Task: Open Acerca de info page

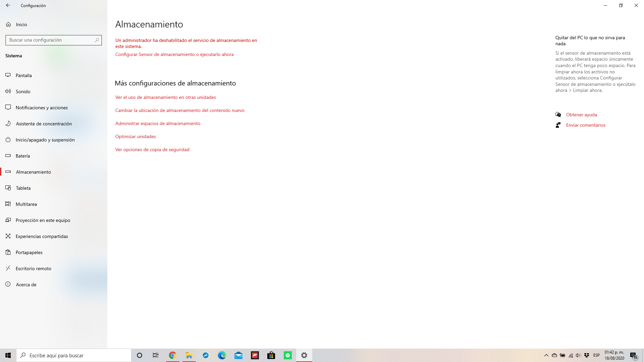Action: pyautogui.click(x=26, y=285)
